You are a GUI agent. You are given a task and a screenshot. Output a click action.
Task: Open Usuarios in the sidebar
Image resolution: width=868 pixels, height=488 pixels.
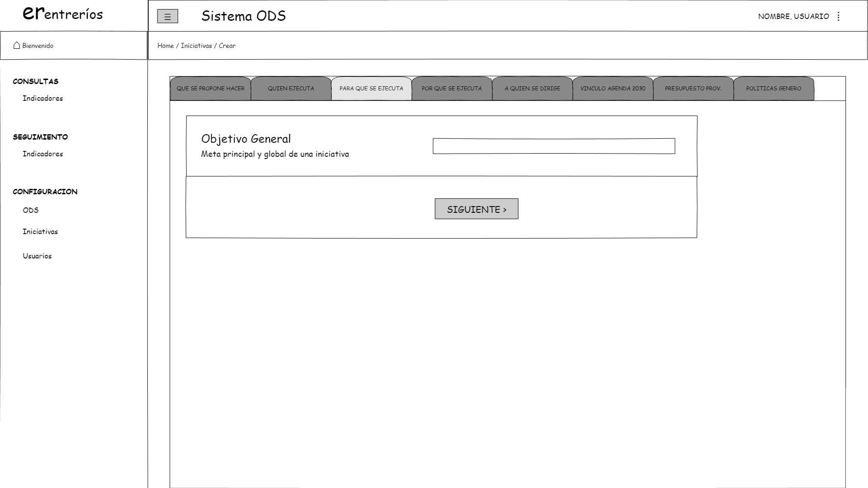37,256
